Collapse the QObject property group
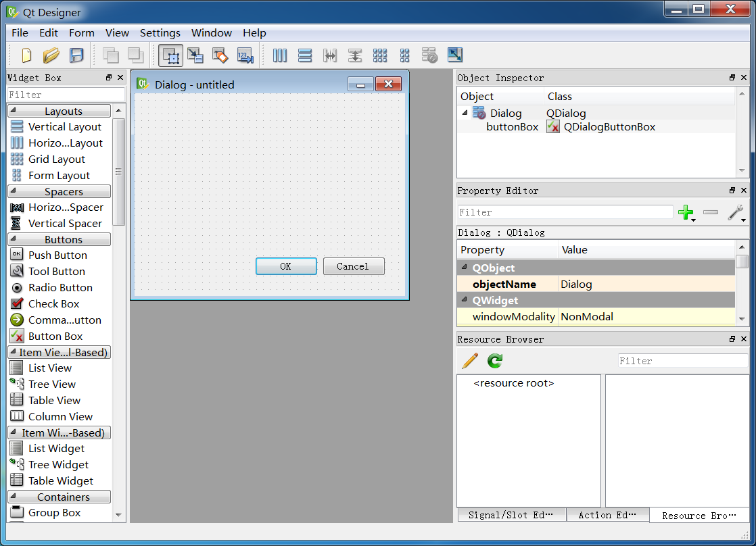This screenshot has height=546, width=756. 465,268
